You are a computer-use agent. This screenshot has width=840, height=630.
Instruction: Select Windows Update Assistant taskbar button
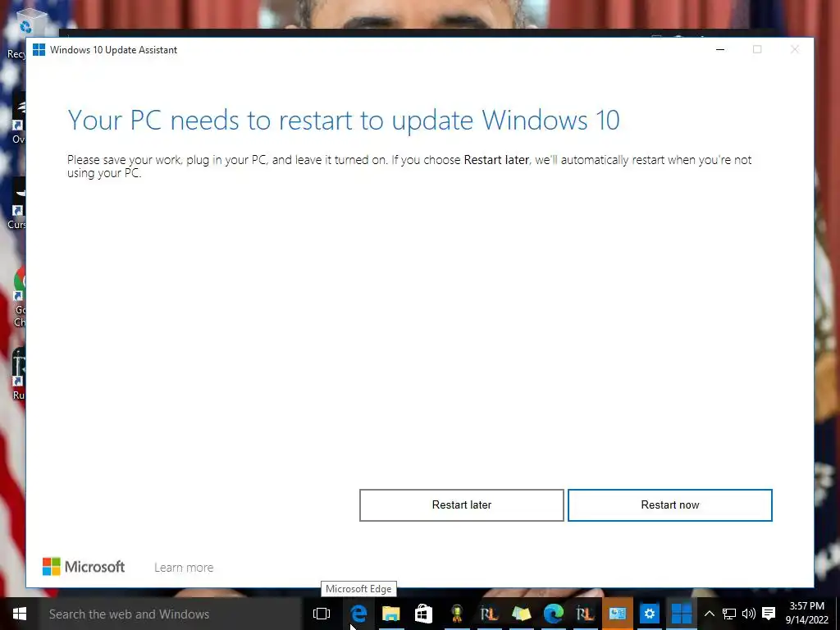click(682, 614)
